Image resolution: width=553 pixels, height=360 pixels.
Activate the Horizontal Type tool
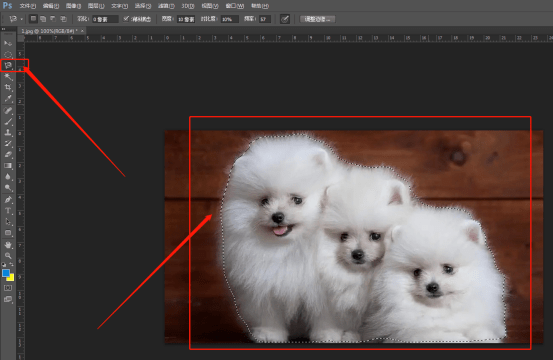8,211
